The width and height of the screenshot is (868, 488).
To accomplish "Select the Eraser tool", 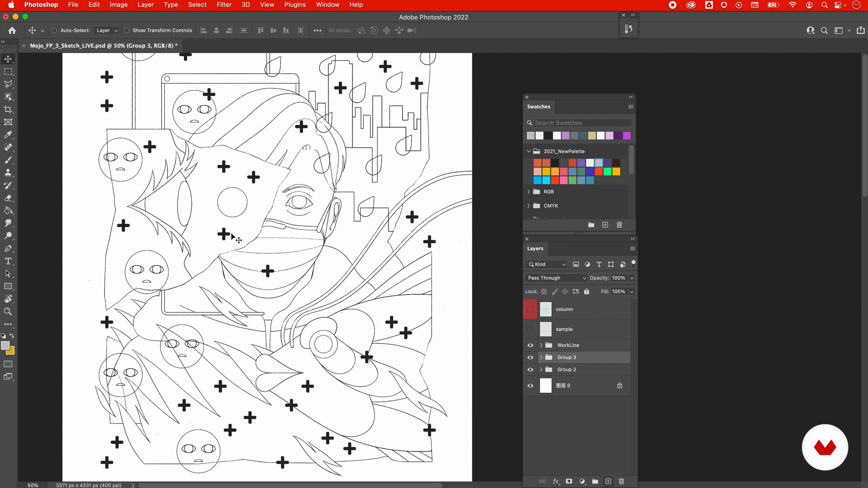I will [8, 198].
